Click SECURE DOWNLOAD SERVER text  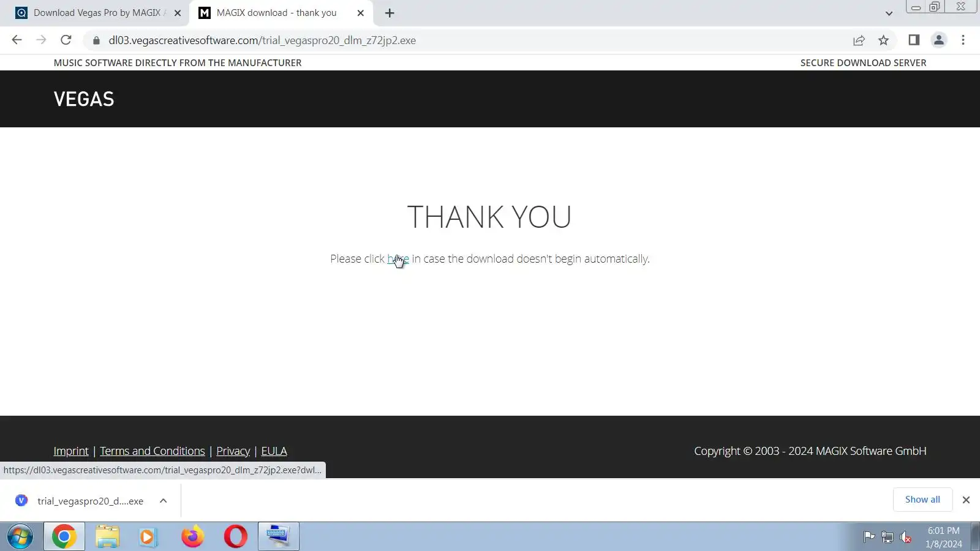coord(863,62)
